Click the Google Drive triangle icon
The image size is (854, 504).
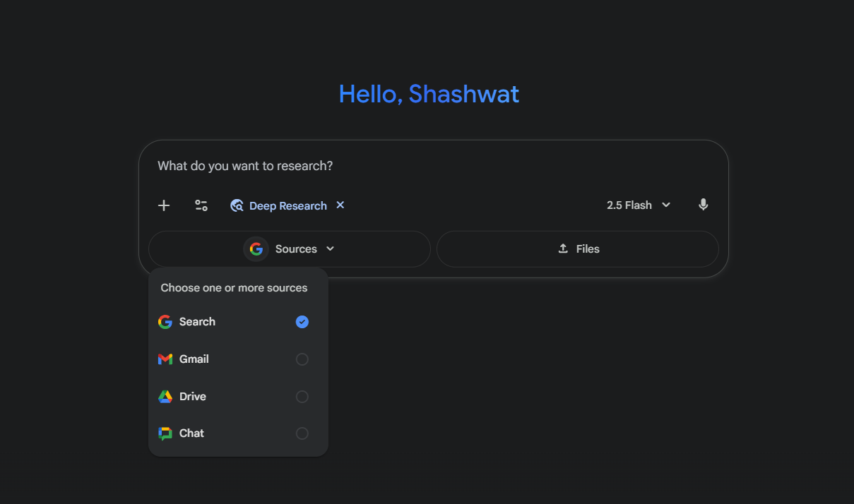[x=165, y=397]
